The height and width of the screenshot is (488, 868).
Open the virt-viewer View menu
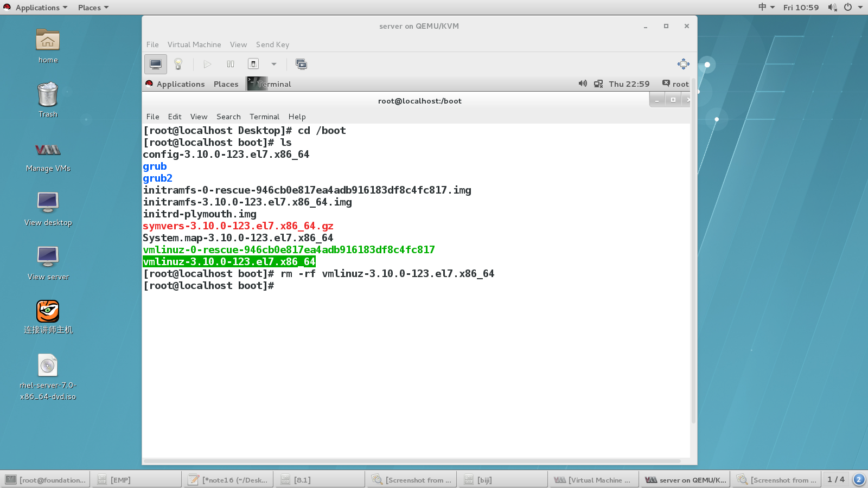[238, 44]
